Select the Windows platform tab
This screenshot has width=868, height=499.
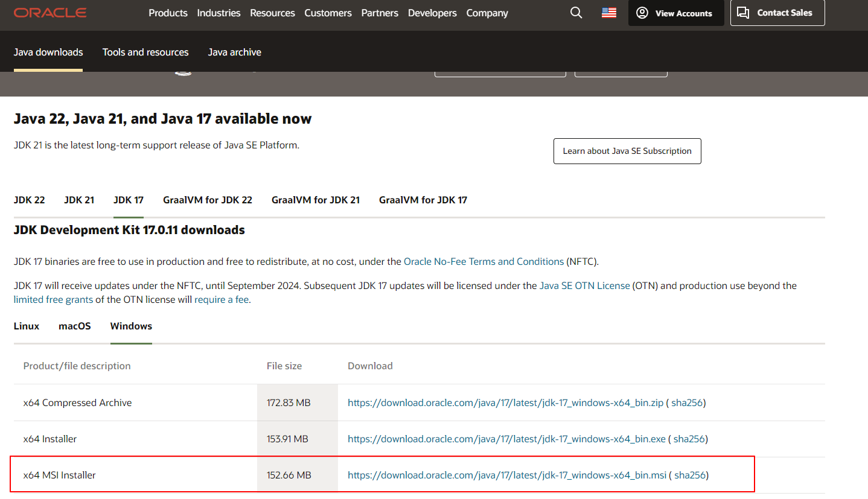pos(131,326)
